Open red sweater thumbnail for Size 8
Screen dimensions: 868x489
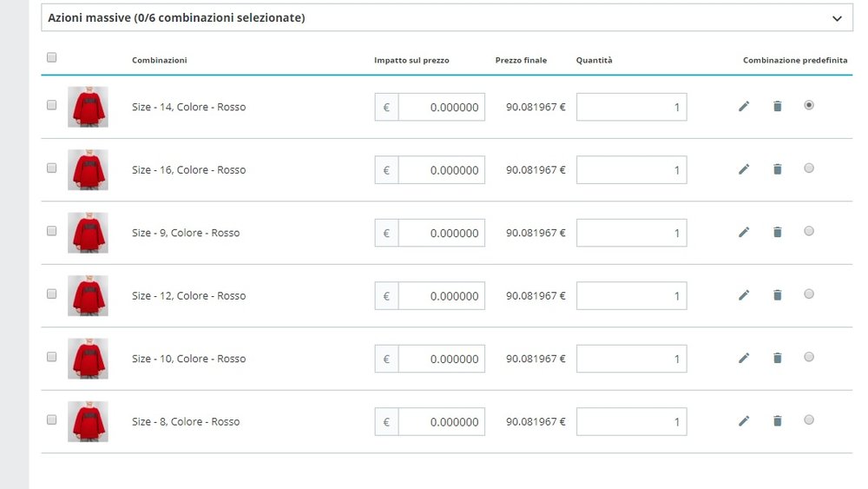coord(88,421)
